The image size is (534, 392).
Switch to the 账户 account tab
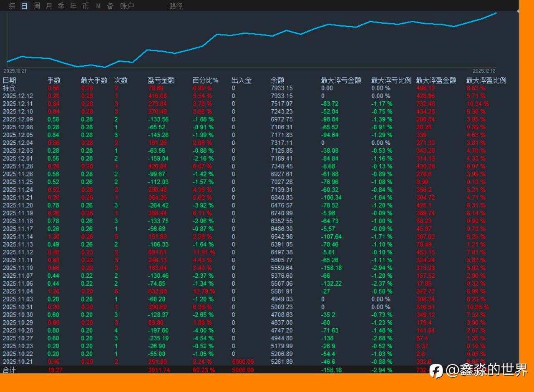127,6
